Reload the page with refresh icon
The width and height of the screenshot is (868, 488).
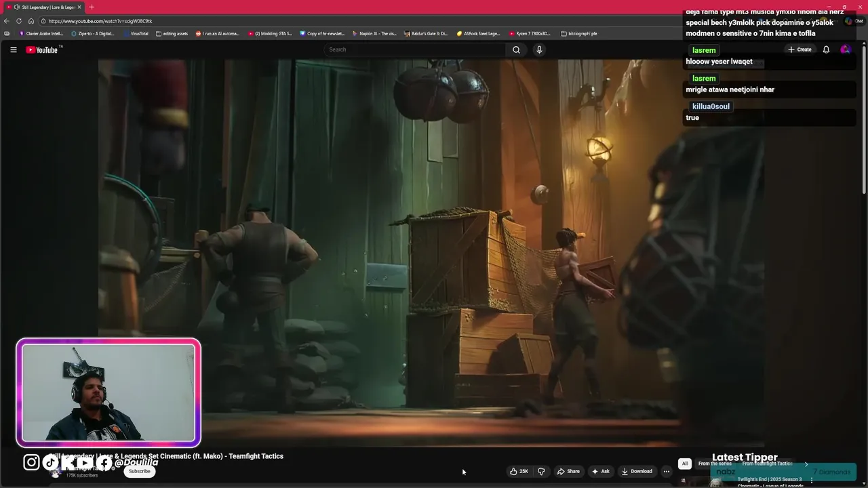pos(19,21)
